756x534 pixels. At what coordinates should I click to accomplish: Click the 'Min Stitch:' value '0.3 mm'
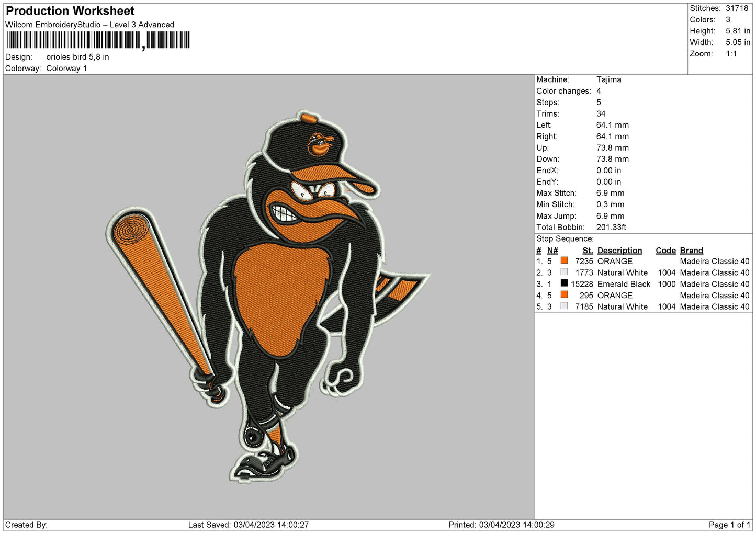pyautogui.click(x=610, y=204)
